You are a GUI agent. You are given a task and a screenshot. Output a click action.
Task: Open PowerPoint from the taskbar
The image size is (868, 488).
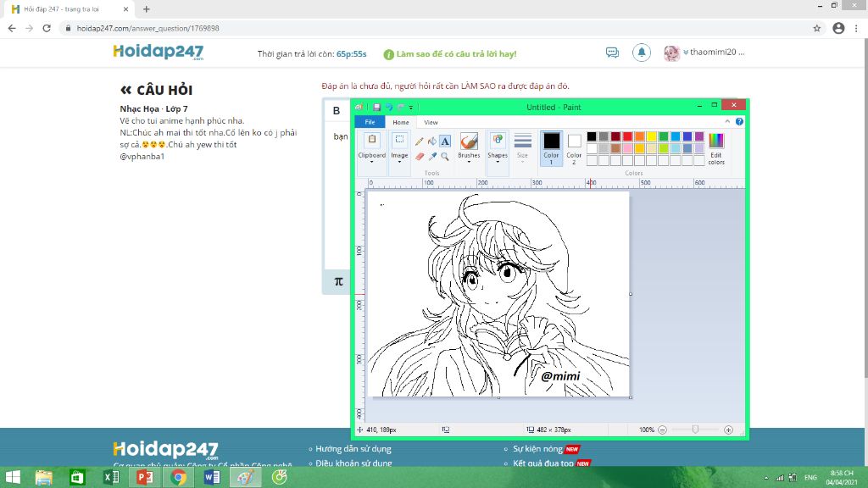click(144, 477)
